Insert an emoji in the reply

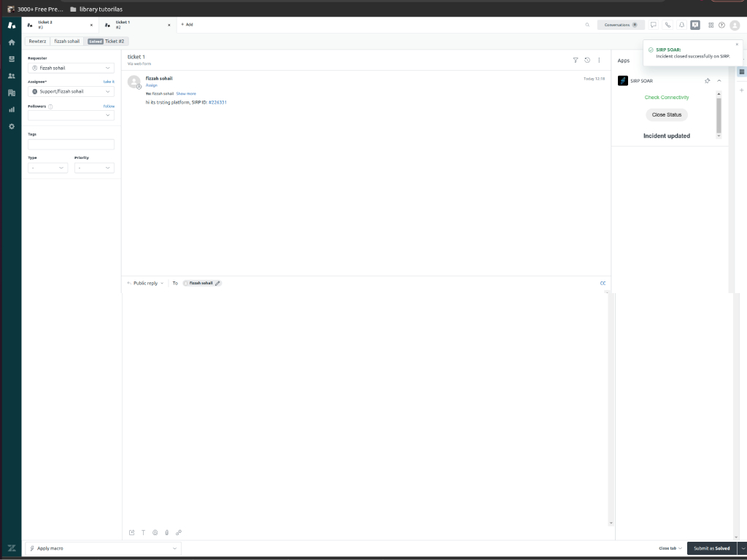[x=155, y=532]
